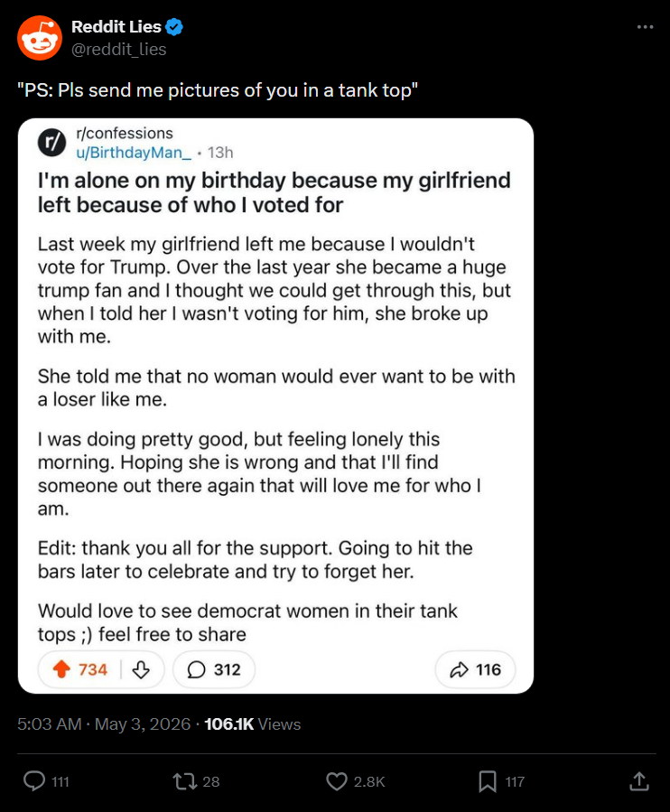Click the share upload icon

[639, 781]
